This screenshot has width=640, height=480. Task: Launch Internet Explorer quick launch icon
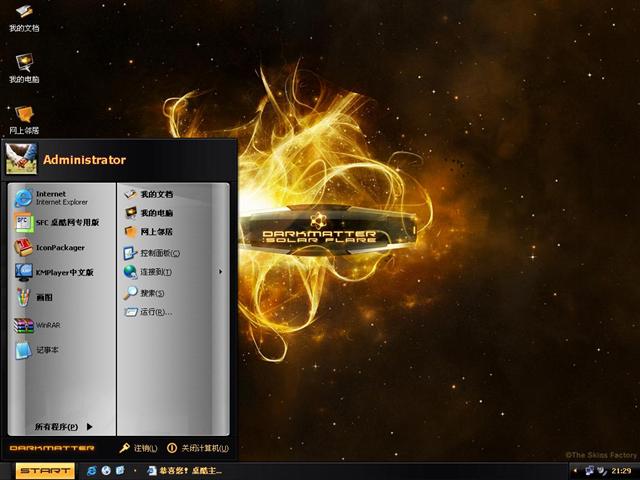[x=92, y=471]
